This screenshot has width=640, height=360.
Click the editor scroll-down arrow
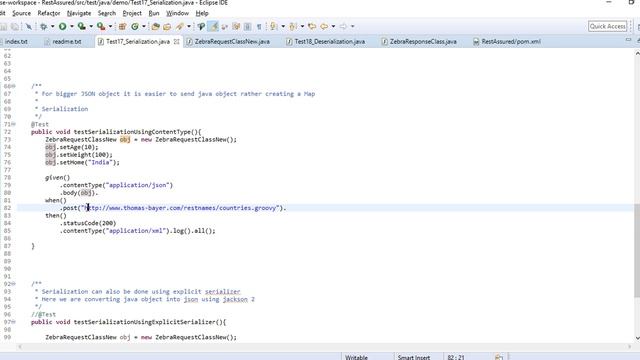pyautogui.click(x=637, y=338)
